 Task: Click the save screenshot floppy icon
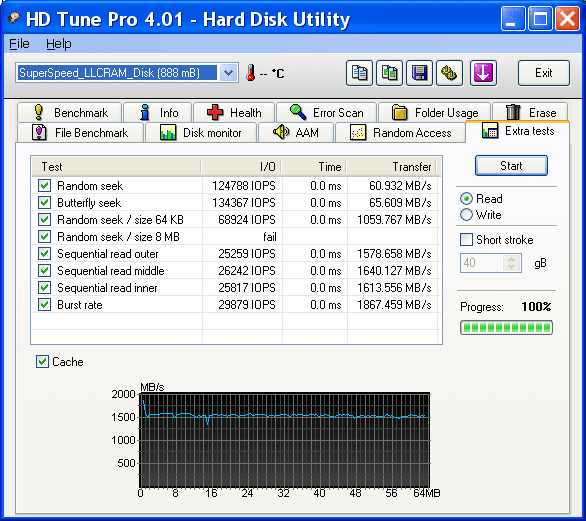419,73
